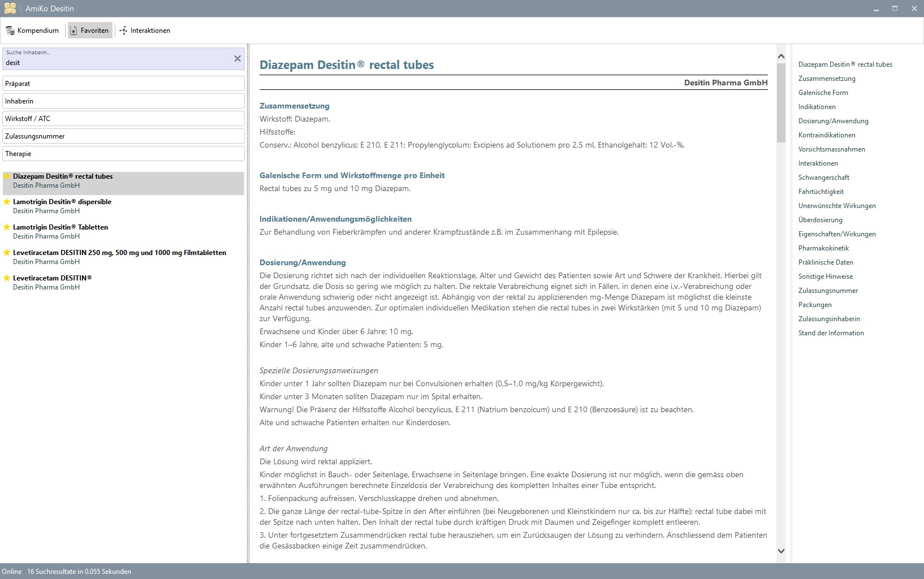Image resolution: width=924 pixels, height=579 pixels.
Task: Open the Dosierung/Anwendung section link
Action: point(833,120)
